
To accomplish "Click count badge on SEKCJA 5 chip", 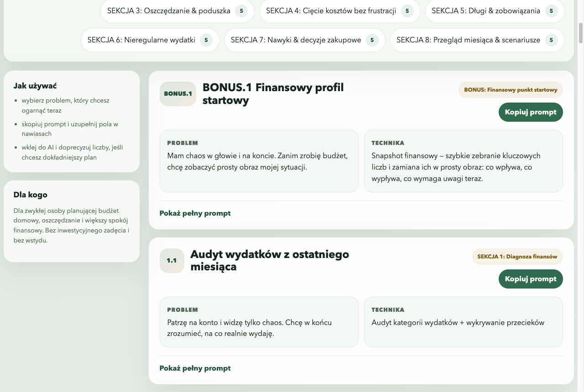I will [552, 11].
